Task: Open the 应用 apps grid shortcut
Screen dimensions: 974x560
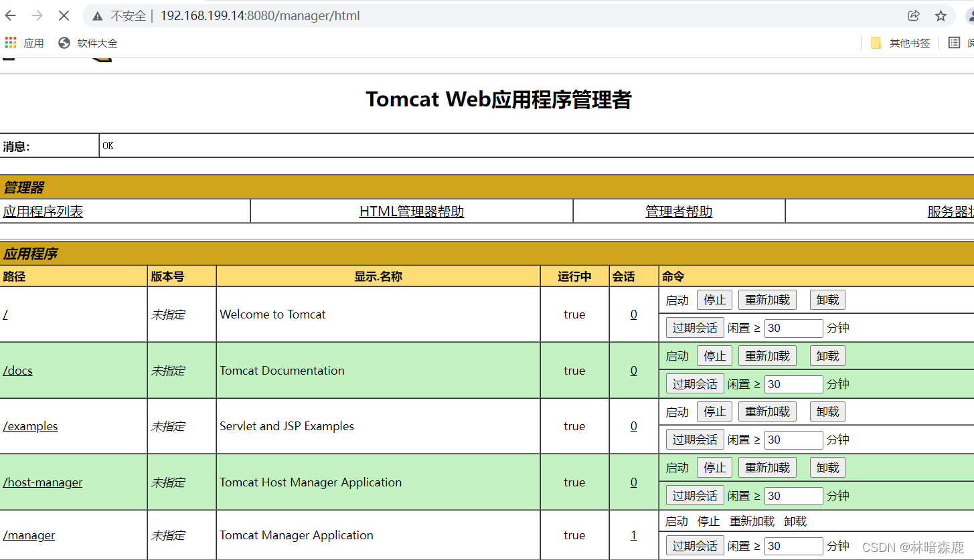Action: [x=24, y=43]
